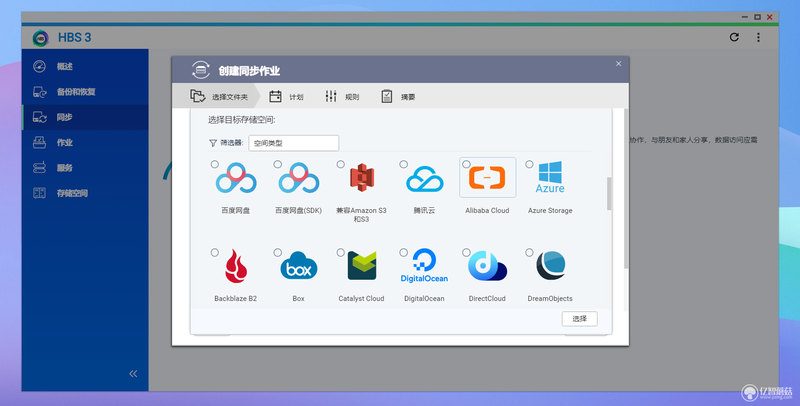Open 概述 overview in sidebar
The height and width of the screenshot is (406, 800).
tap(85, 66)
